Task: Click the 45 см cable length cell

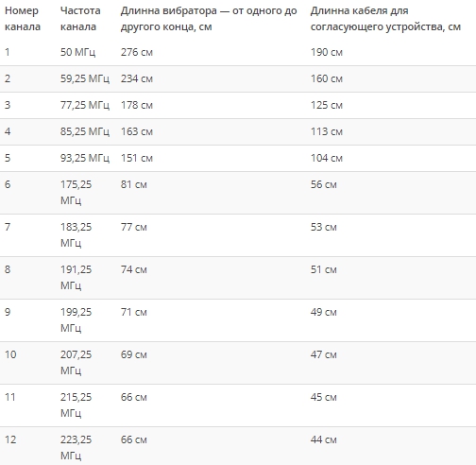Action: click(324, 397)
